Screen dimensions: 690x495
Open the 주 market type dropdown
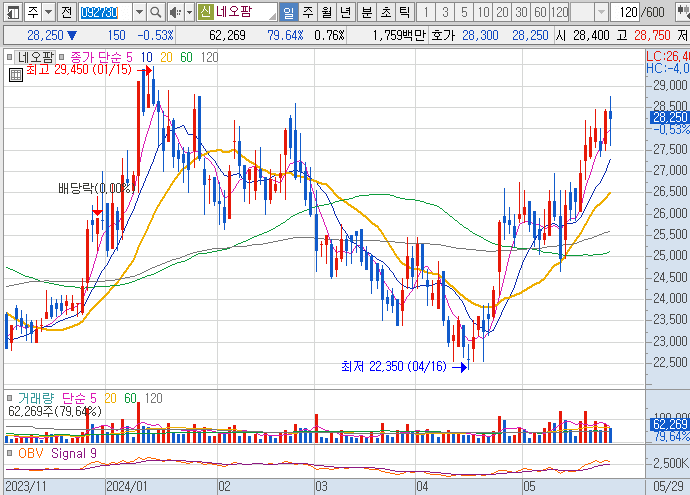(49, 12)
